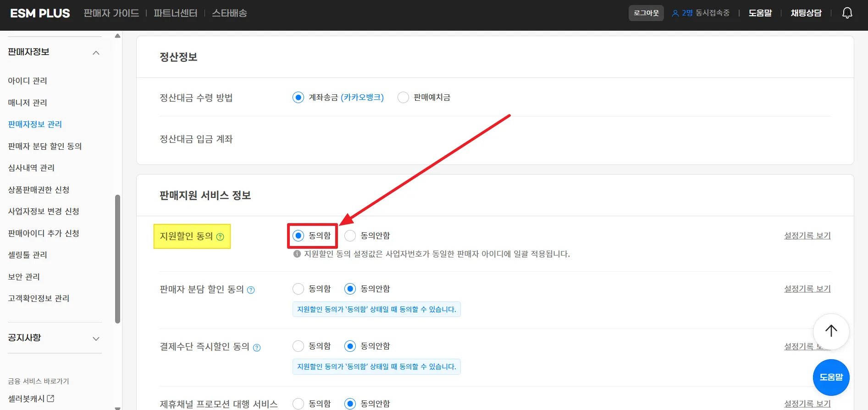This screenshot has width=868, height=410.
Task: Select 동의안함 for 결제수단 즉시할인 동의
Action: click(x=350, y=346)
